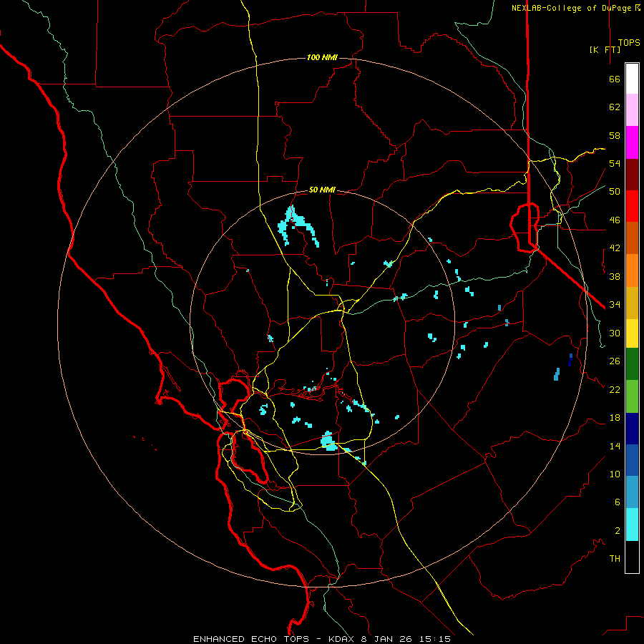
Task: Click the '6' legend value
Action: (x=618, y=502)
